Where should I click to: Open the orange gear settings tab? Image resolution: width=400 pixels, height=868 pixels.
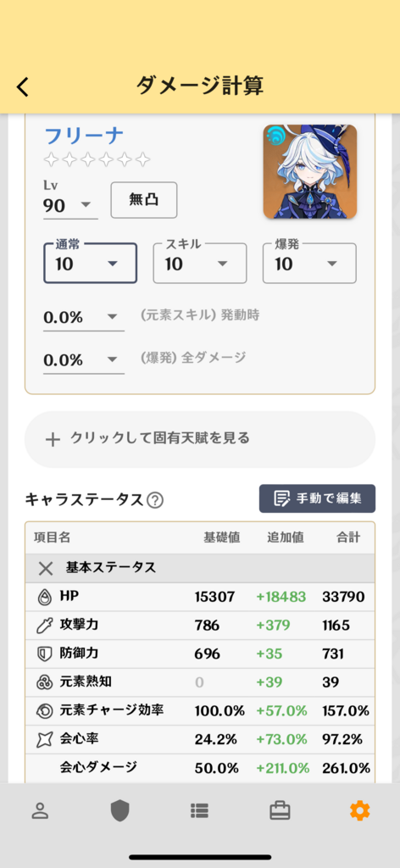[359, 811]
